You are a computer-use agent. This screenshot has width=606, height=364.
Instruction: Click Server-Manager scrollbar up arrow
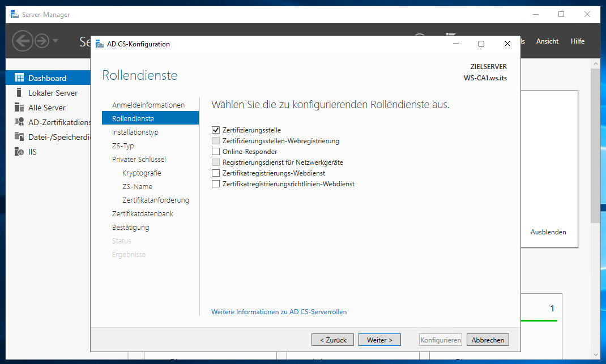pyautogui.click(x=596, y=64)
